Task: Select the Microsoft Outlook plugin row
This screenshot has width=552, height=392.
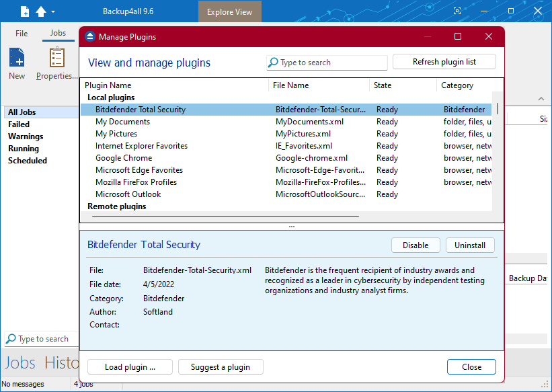Action: 286,194
